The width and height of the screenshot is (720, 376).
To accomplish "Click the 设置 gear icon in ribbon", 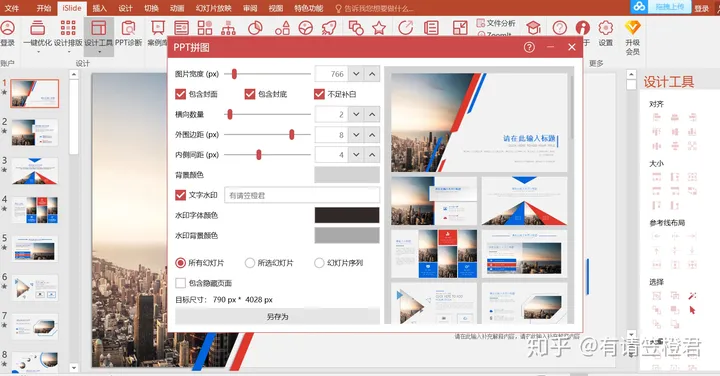I will click(606, 28).
